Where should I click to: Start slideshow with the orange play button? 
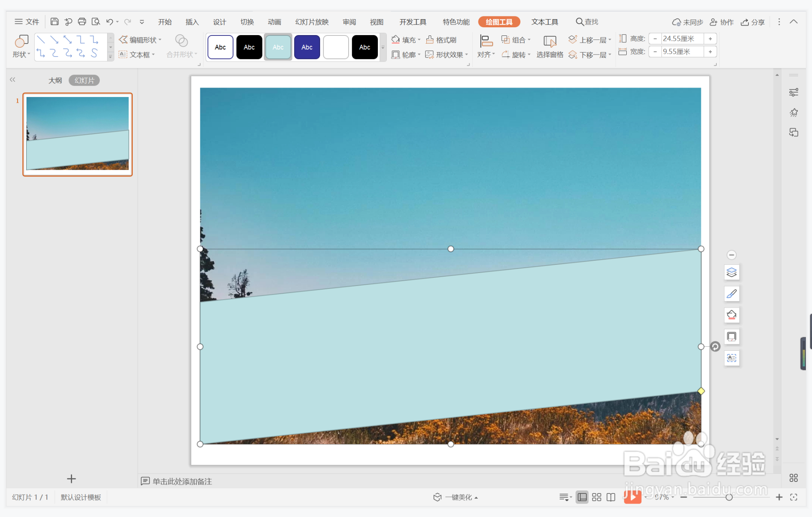point(632,497)
